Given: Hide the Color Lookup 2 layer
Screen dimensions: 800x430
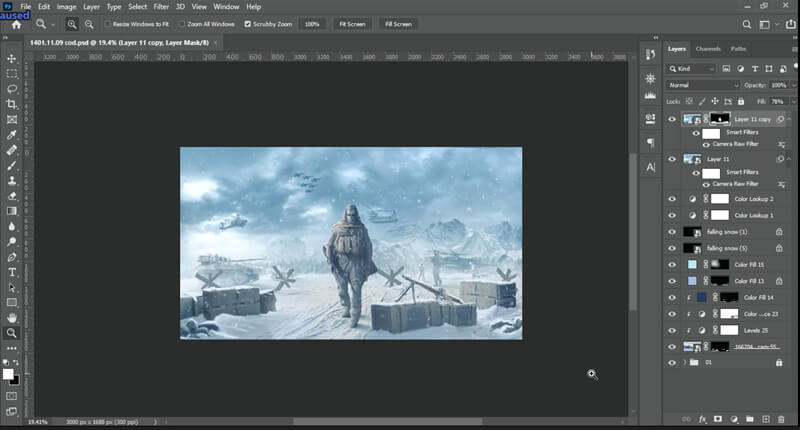Looking at the screenshot, I should click(x=672, y=199).
